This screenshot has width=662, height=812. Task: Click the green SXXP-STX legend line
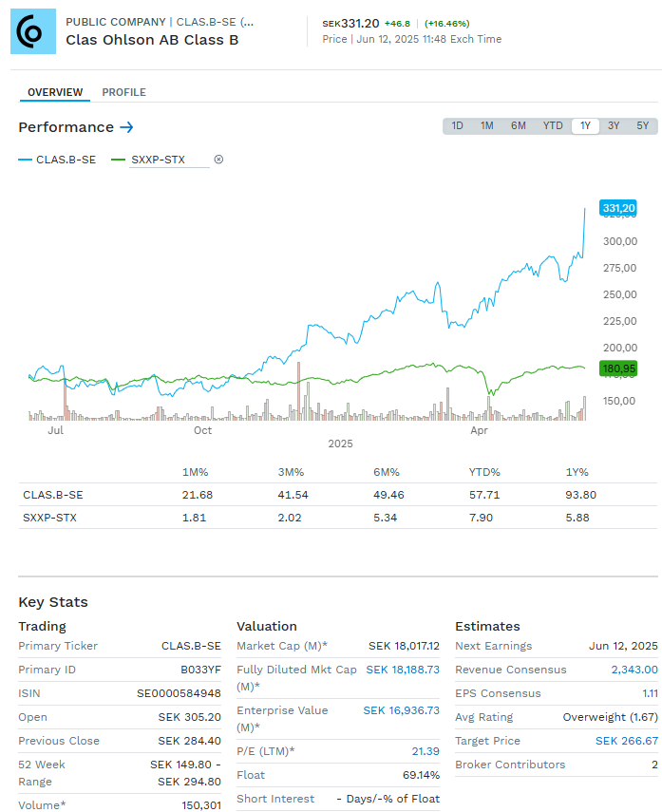coord(118,160)
